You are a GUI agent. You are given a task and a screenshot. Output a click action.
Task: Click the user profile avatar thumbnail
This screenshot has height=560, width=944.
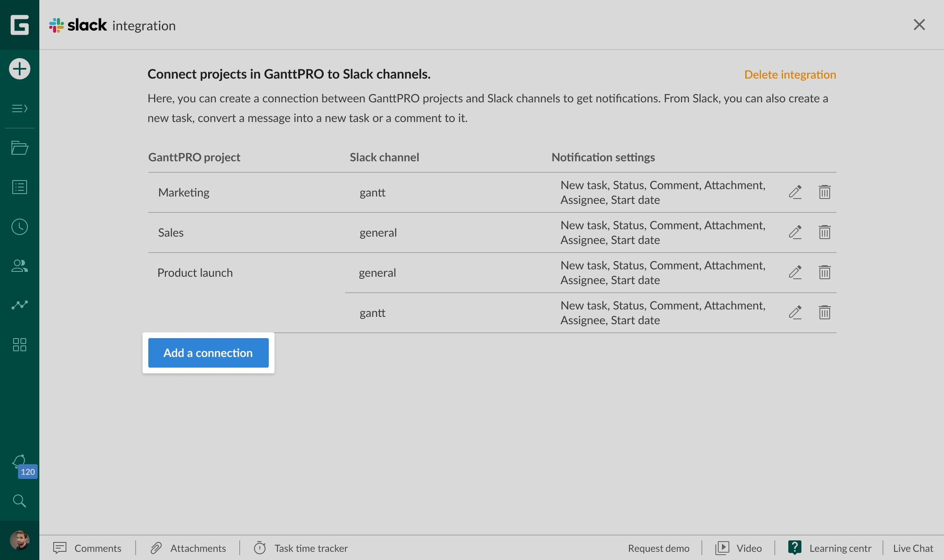coord(20,540)
